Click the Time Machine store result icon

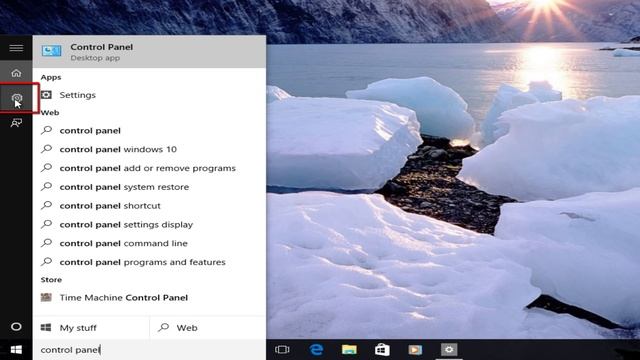coord(46,297)
